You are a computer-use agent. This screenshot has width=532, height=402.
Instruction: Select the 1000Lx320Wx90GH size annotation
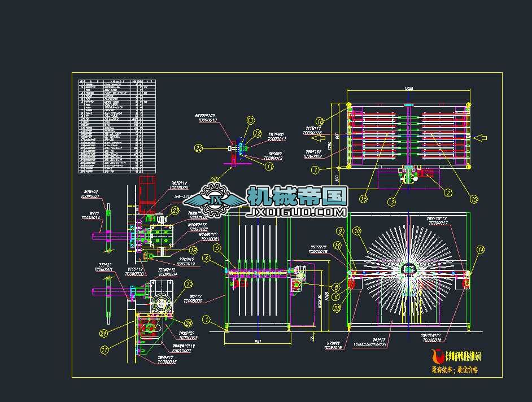tap(370, 344)
